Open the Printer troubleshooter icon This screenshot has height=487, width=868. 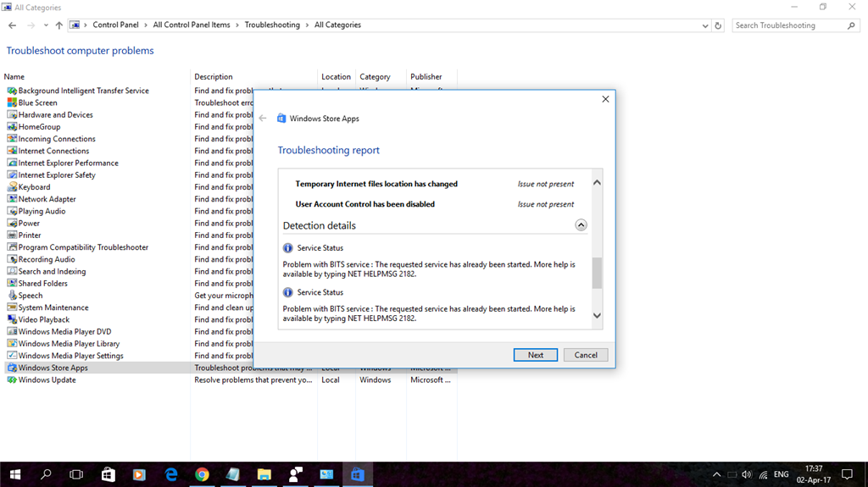pos(12,235)
